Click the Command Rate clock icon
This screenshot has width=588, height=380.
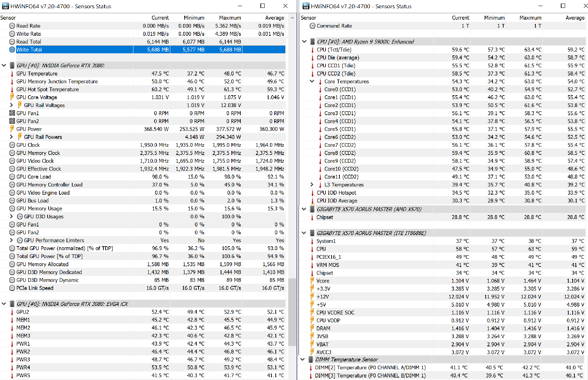tap(313, 26)
